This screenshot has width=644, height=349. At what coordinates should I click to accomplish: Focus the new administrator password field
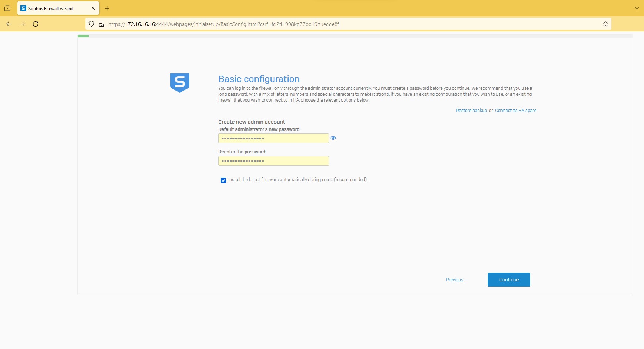click(273, 138)
